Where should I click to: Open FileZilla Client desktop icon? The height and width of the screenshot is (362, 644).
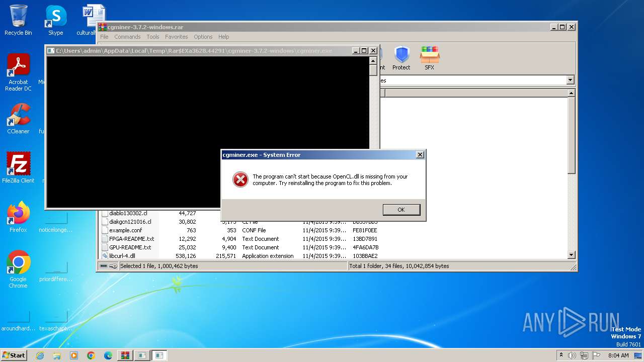coord(18,168)
